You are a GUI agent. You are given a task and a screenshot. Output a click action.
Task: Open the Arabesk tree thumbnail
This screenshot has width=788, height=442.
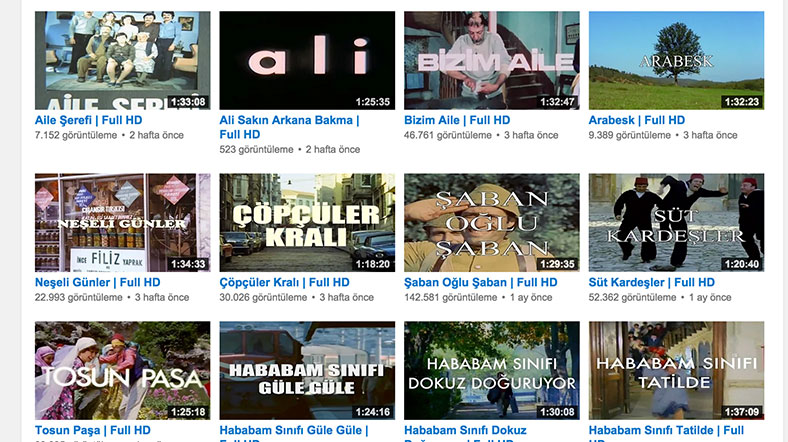click(x=676, y=60)
